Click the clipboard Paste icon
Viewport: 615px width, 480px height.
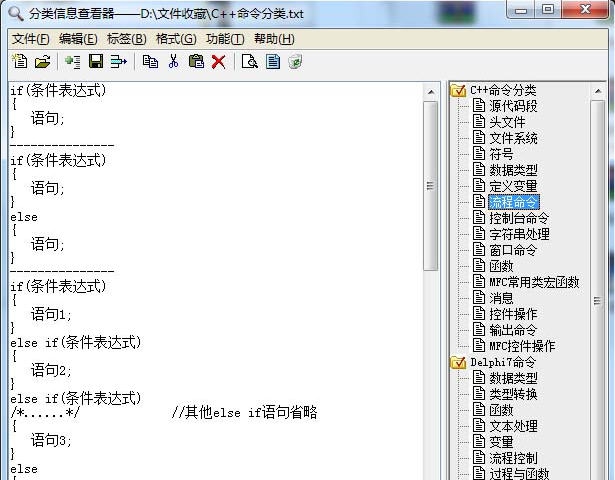196,62
